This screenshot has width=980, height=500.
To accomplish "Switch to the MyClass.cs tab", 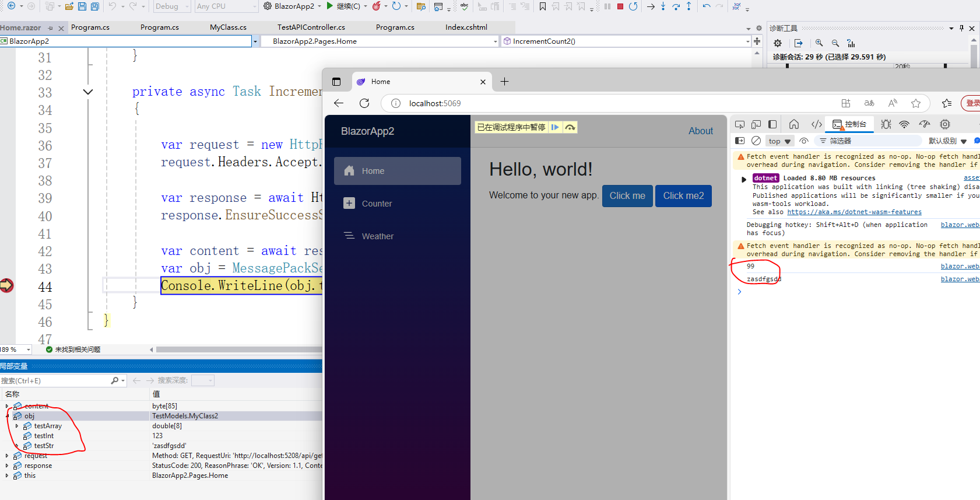I will click(228, 27).
